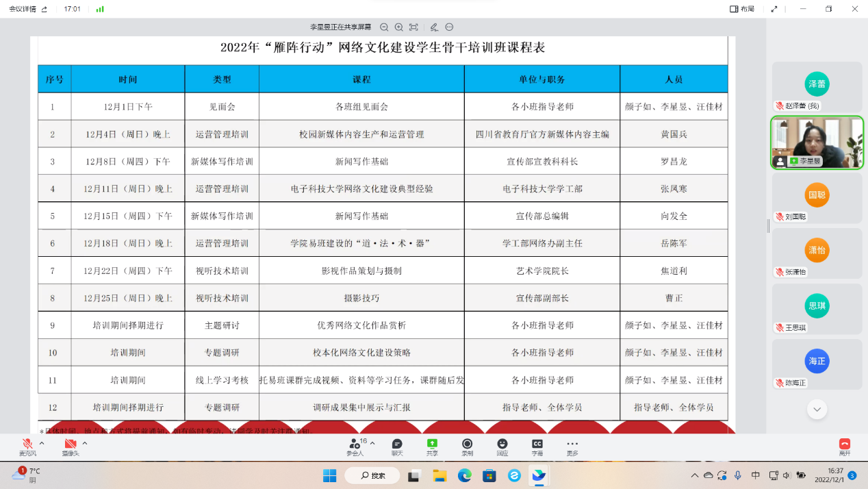Viewport: 868px width, 489px height.
Task: Expand camera options arrow
Action: (x=85, y=443)
